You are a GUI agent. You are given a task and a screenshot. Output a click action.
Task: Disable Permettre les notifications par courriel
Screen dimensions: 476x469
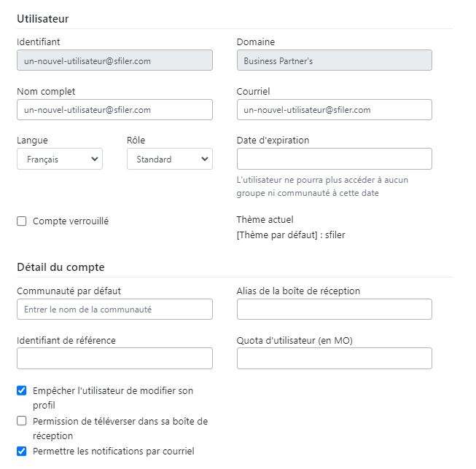click(x=22, y=451)
